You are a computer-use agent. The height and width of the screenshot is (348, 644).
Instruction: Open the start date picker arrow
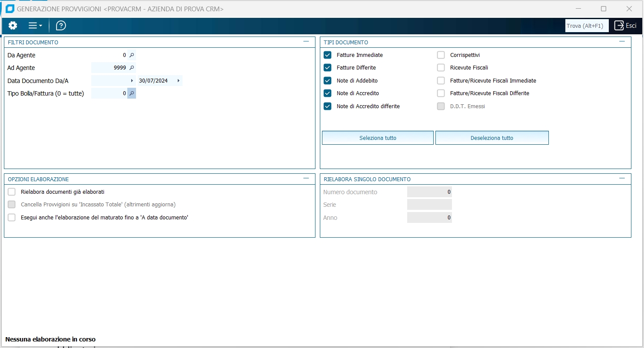[x=132, y=80]
